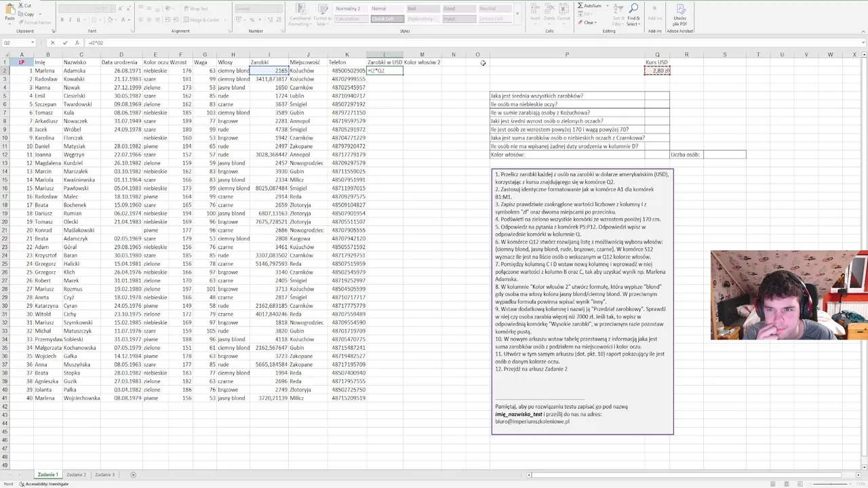The image size is (868, 488).
Task: Click the Orientation text-angle icon
Action: click(x=166, y=9)
